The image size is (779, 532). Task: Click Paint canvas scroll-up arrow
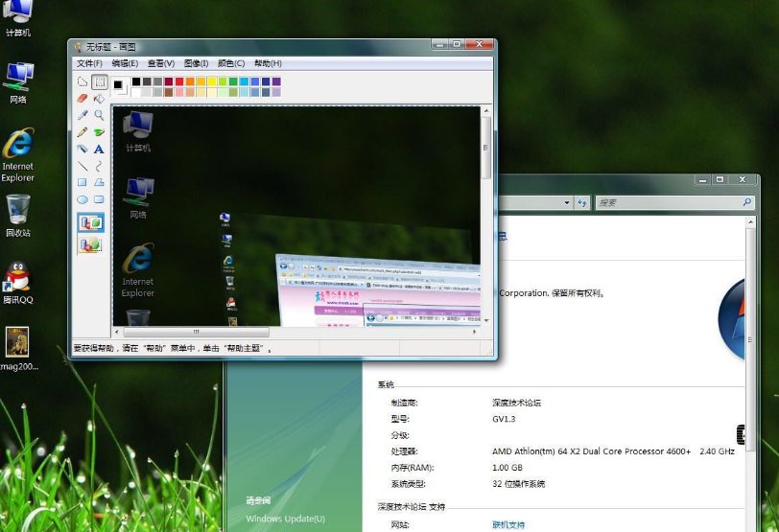(x=486, y=110)
